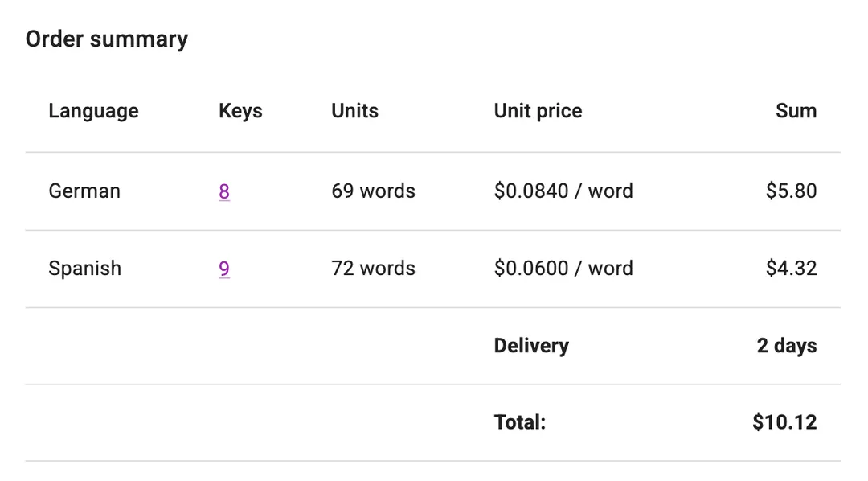Click the $0.0600 / word unit price
Image resolution: width=868 pixels, height=481 pixels.
click(x=563, y=269)
